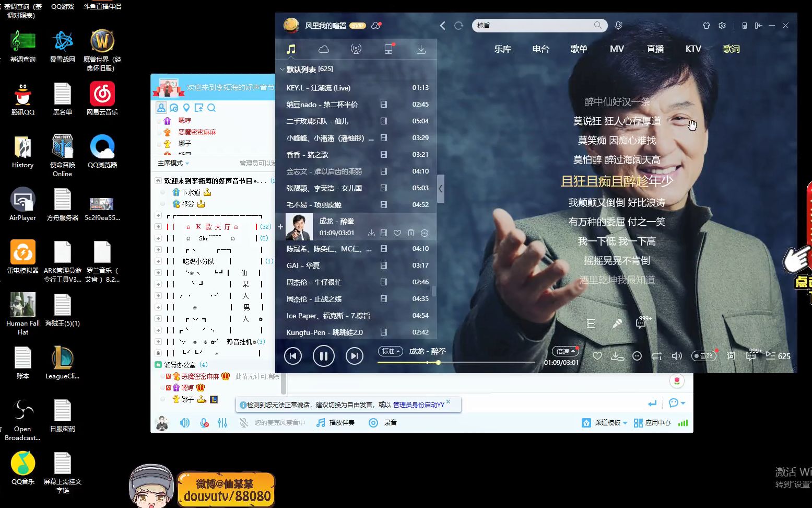The height and width of the screenshot is (508, 812).
Task: Open the chat emoji dropdown arrow in YY
Action: (682, 403)
